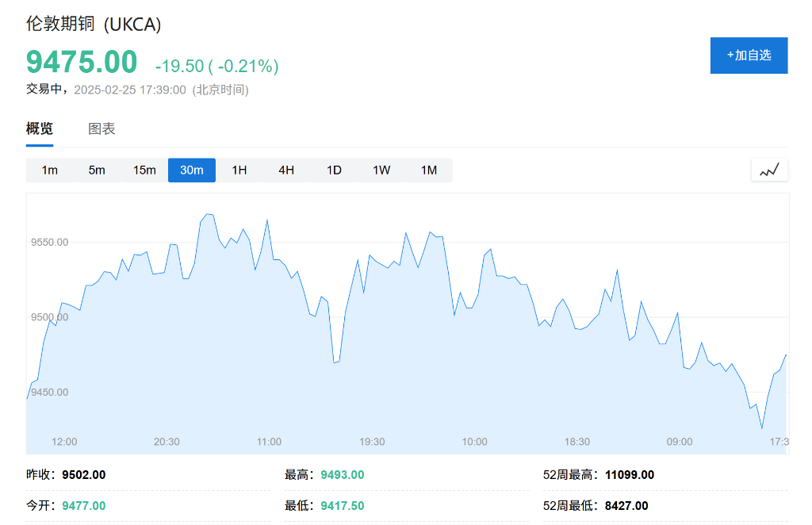
Task: Switch chart to 1H interval
Action: pos(239,171)
